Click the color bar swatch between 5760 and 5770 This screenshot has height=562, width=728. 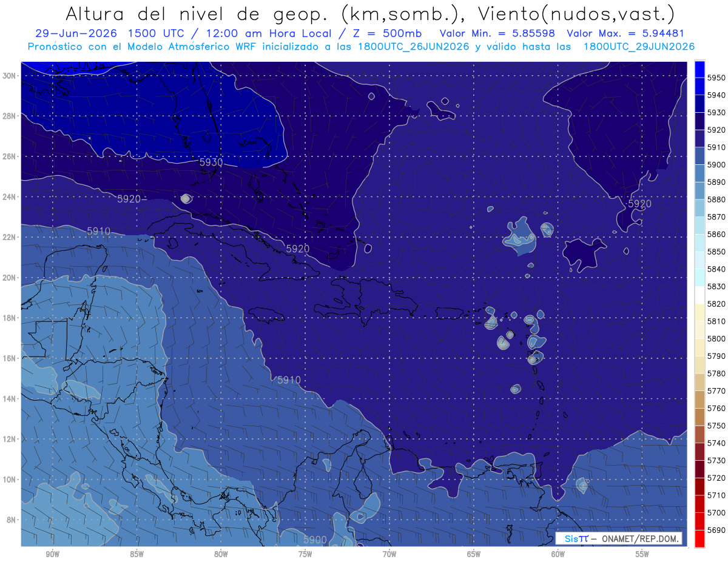pos(699,400)
